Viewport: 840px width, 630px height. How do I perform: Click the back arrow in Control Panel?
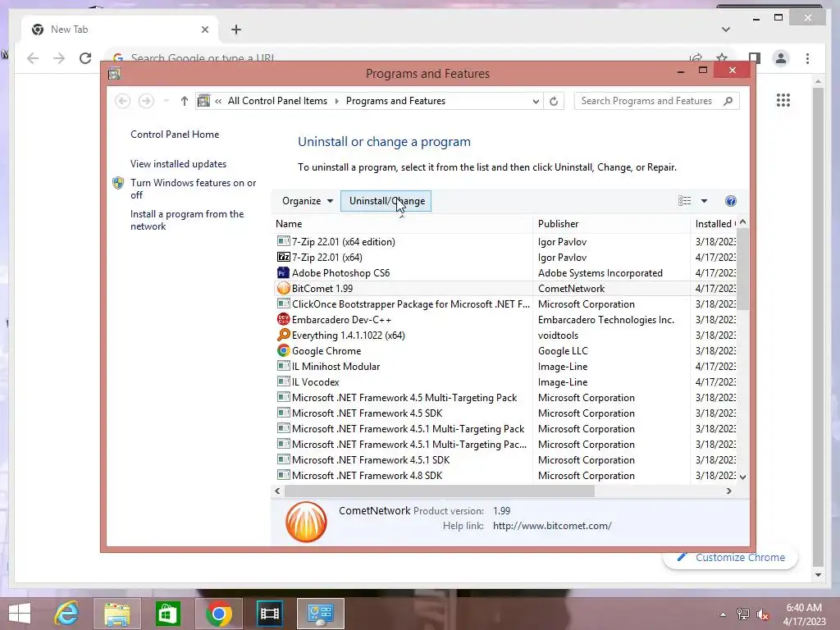coord(123,101)
